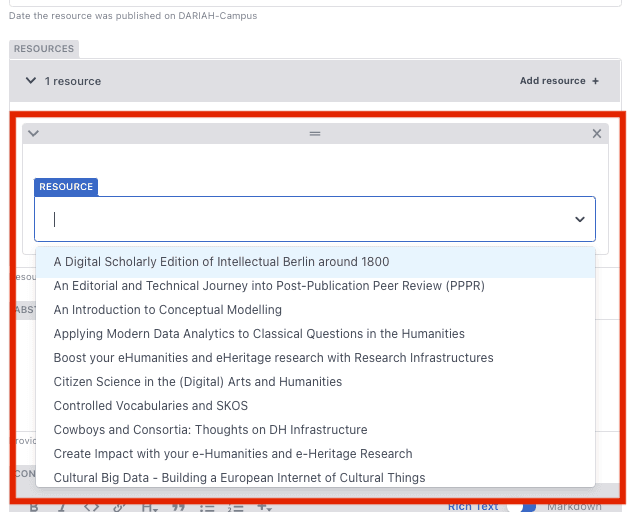Image resolution: width=640 pixels, height=512 pixels.
Task: Click inside the Resource search input field
Action: tap(300, 219)
